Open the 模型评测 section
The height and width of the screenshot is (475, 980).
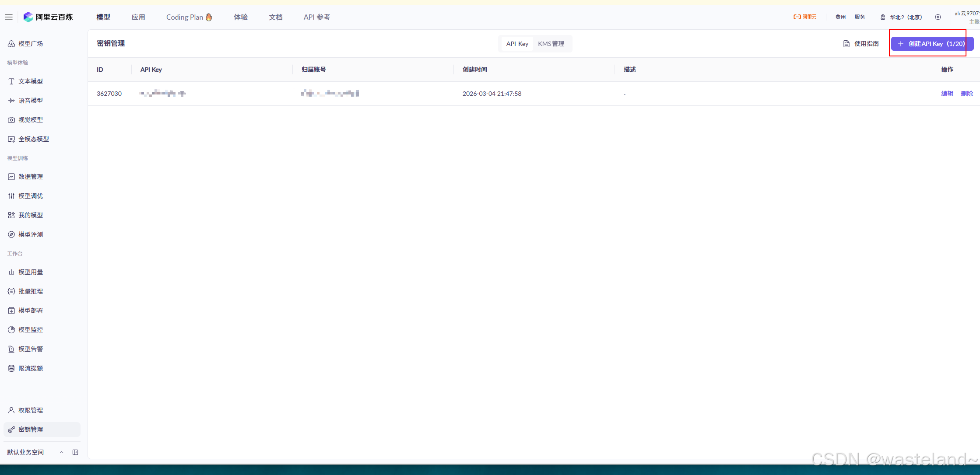click(x=31, y=234)
